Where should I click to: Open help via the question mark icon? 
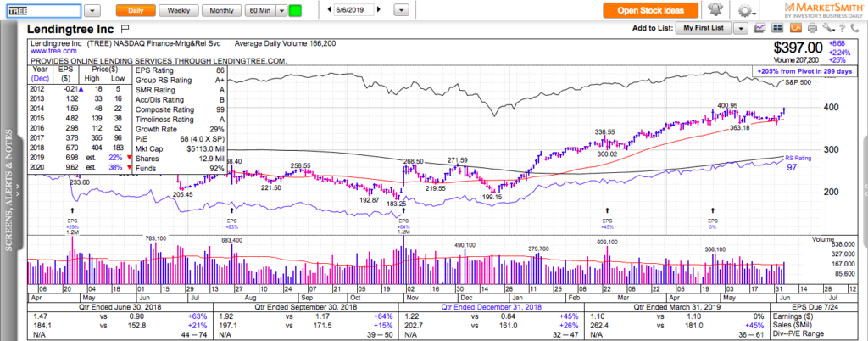pyautogui.click(x=842, y=28)
